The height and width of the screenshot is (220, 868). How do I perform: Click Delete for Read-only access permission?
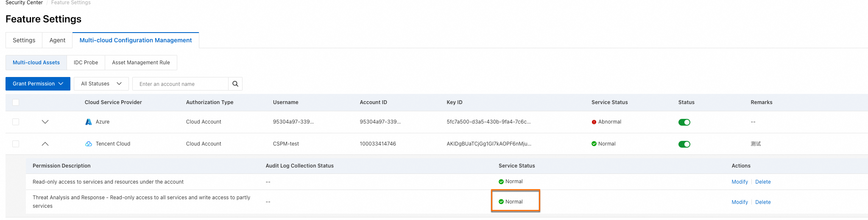[x=763, y=182]
